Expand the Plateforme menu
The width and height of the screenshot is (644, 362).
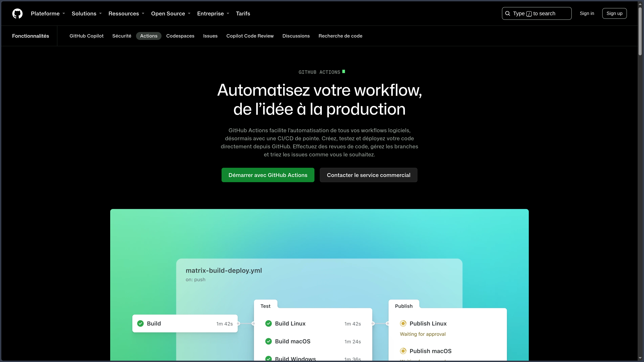pos(48,13)
